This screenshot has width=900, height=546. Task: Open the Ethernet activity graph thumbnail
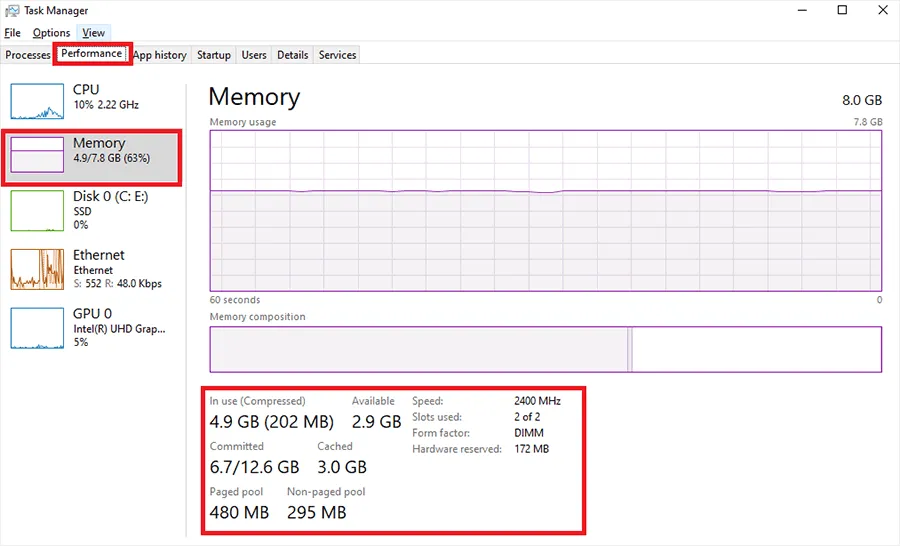point(37,269)
